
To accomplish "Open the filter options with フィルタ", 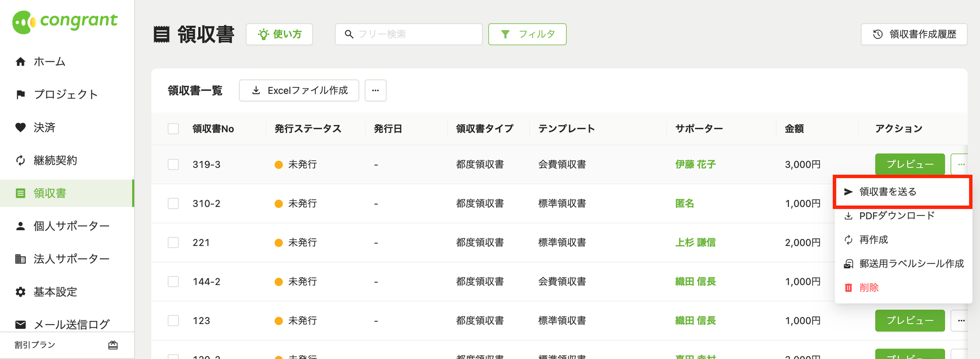I will [527, 34].
